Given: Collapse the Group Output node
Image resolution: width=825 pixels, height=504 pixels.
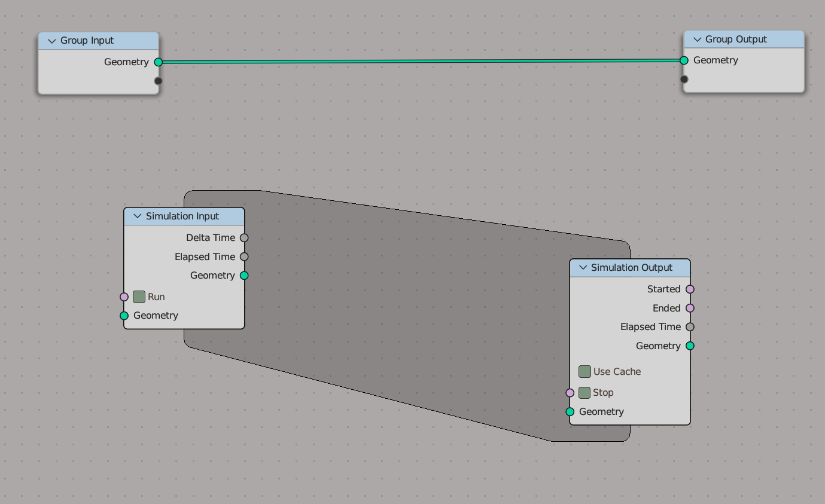Looking at the screenshot, I should click(697, 39).
